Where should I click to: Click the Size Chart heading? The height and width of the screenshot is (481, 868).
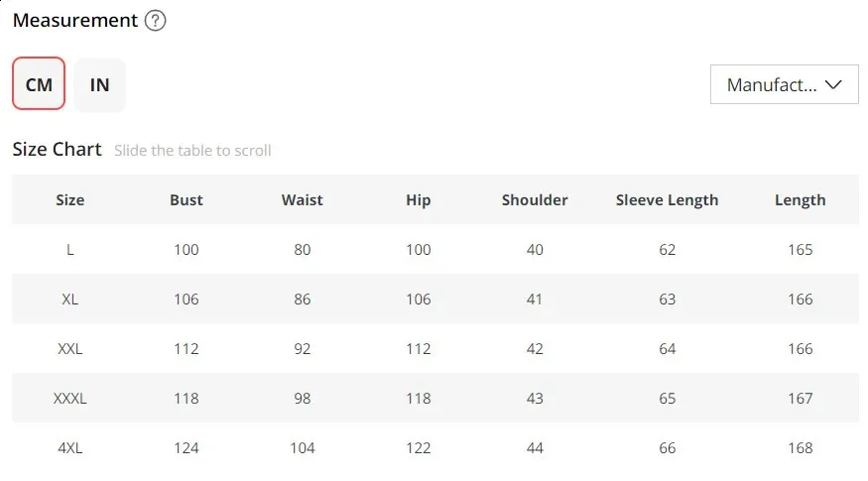coord(57,150)
